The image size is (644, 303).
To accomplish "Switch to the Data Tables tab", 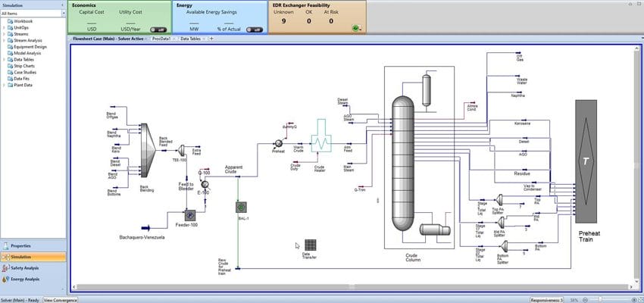I will tap(190, 38).
